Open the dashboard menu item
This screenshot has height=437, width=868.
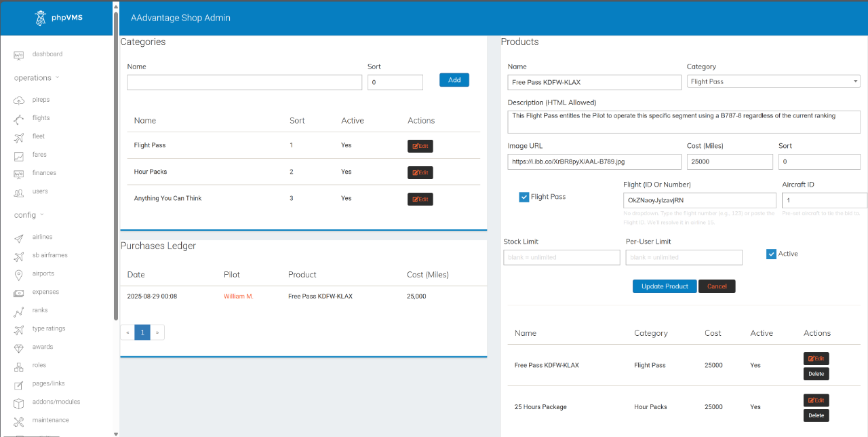tap(47, 54)
